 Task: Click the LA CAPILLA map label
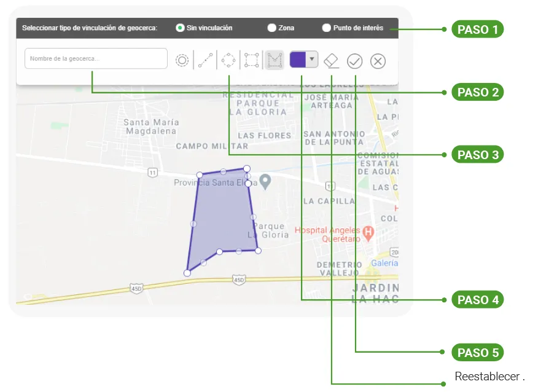329,201
